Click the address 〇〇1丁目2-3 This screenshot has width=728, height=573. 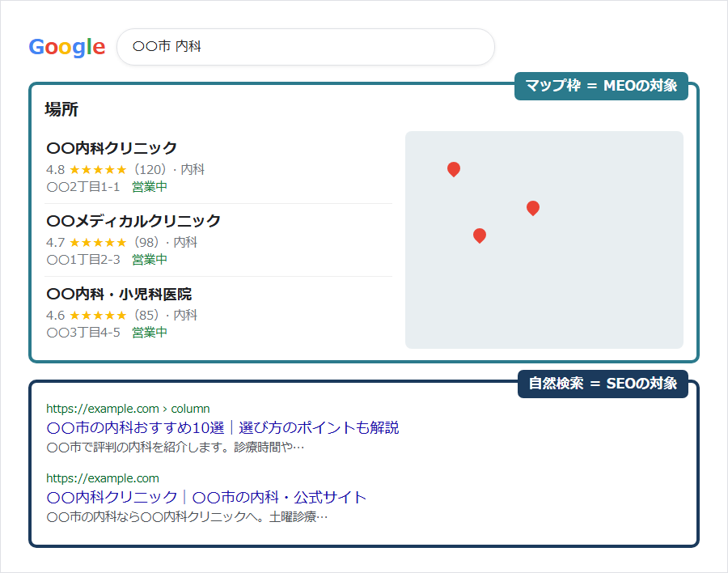point(83,260)
